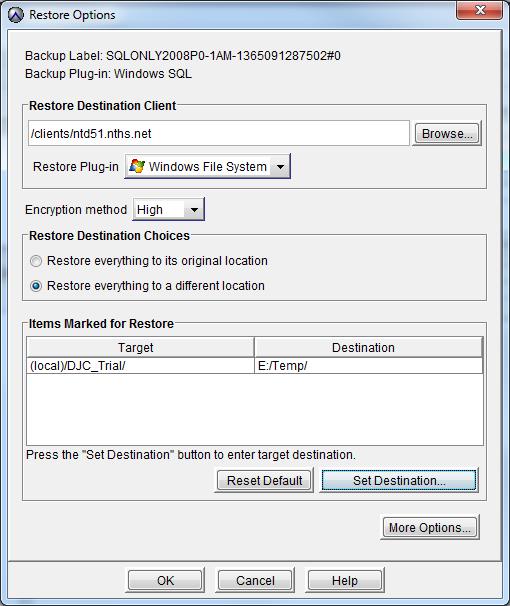The image size is (510, 606).
Task: Click the restore destination client text field
Action: [x=219, y=133]
